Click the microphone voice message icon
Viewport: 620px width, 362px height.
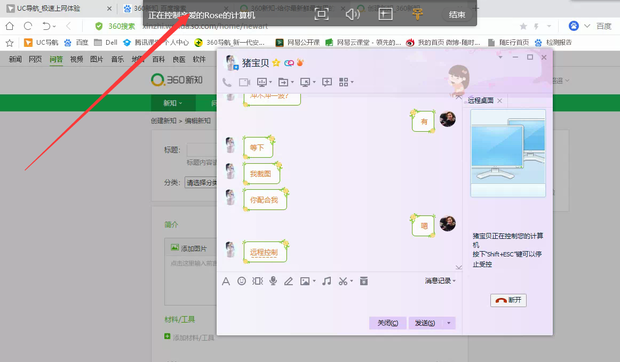point(273,281)
